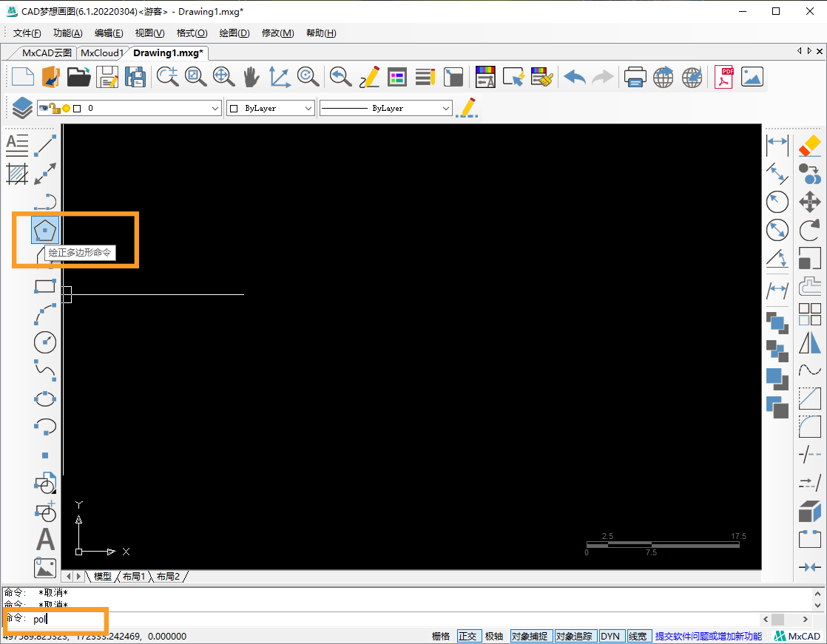Save the drawing with floppy disk icon
The height and width of the screenshot is (644, 827).
coord(107,77)
